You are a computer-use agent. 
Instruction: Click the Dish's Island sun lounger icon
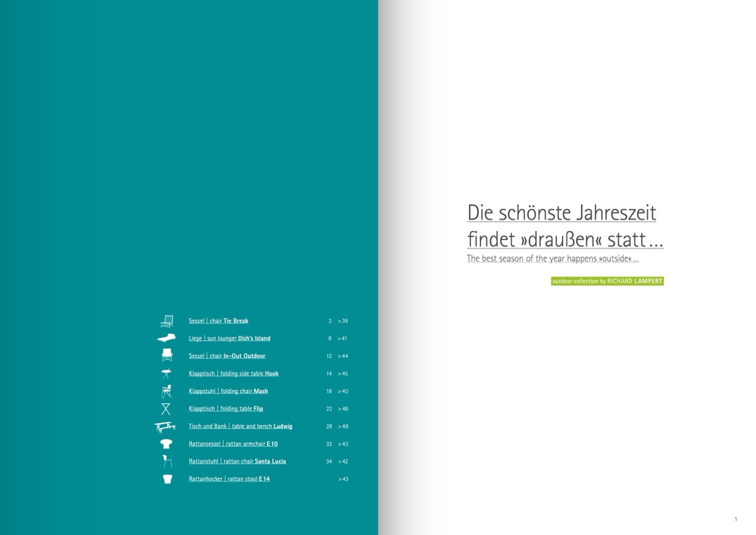tap(166, 338)
